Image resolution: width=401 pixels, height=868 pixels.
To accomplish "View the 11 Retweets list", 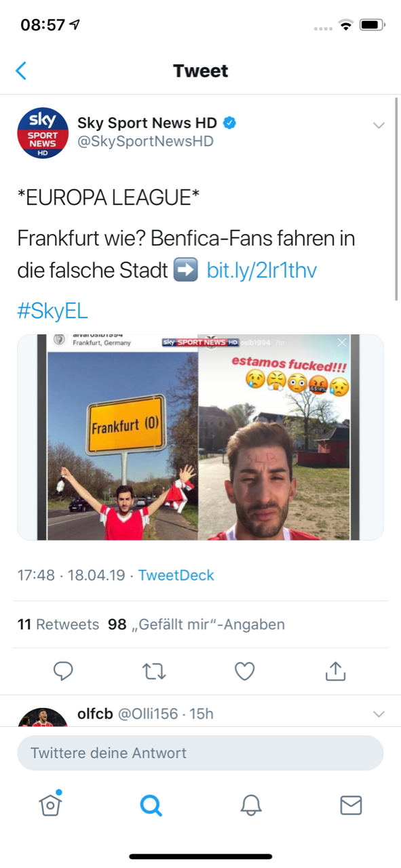I will pos(58,624).
